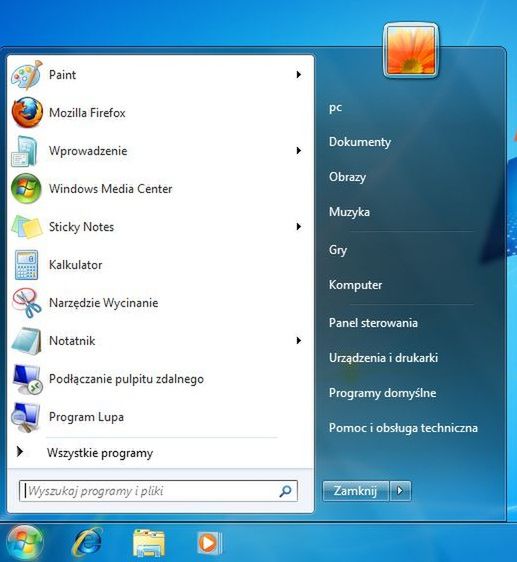Select Mozilla Firefox menu entry label
517x562 pixels.
tap(87, 113)
